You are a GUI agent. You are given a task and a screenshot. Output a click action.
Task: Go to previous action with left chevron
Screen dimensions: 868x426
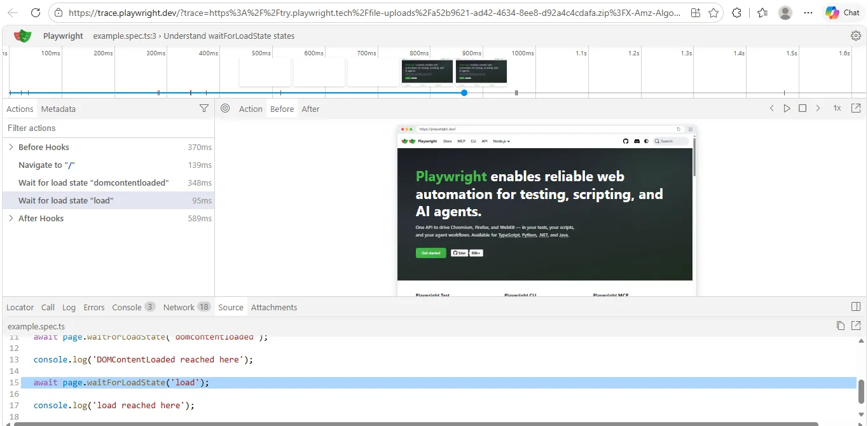pos(772,109)
